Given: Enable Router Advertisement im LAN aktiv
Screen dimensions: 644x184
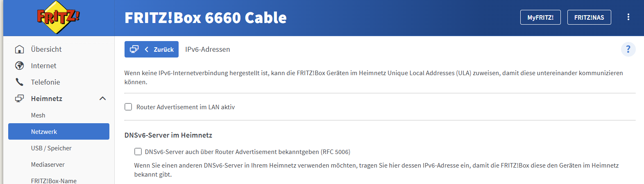Looking at the screenshot, I should tap(128, 107).
